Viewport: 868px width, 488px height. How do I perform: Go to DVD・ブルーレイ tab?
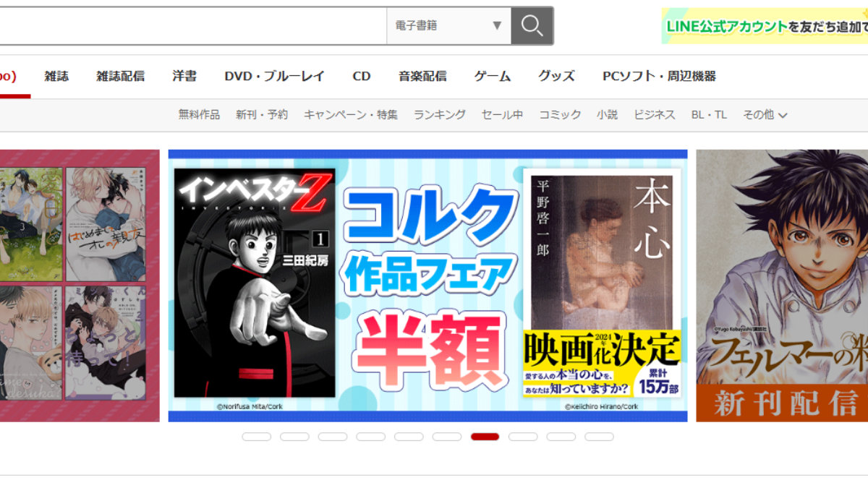pos(274,76)
